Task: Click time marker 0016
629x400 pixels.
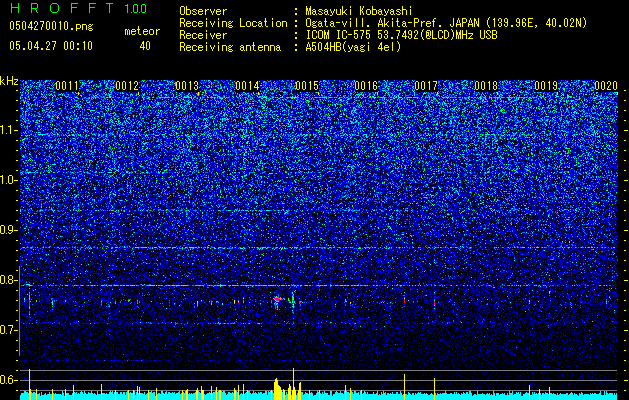Action: pos(366,86)
